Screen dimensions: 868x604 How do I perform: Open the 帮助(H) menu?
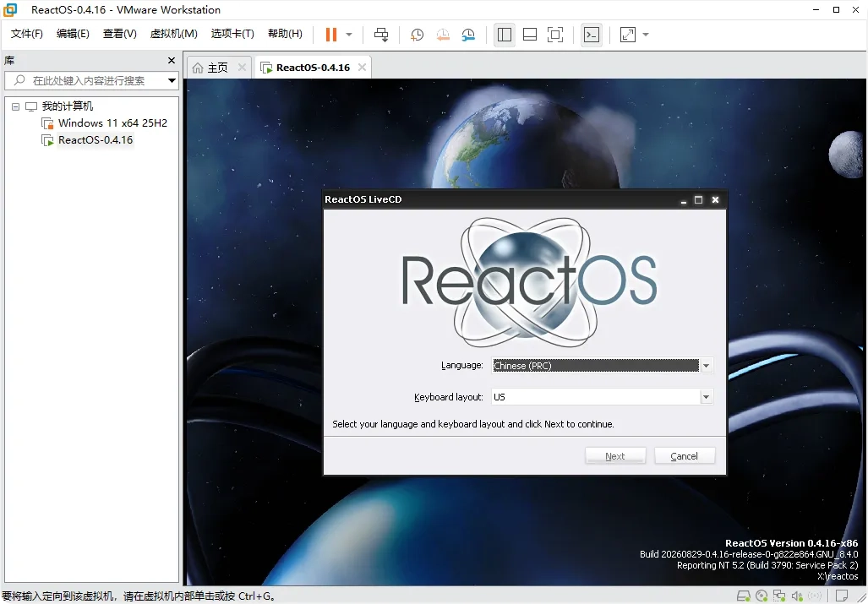pos(285,34)
